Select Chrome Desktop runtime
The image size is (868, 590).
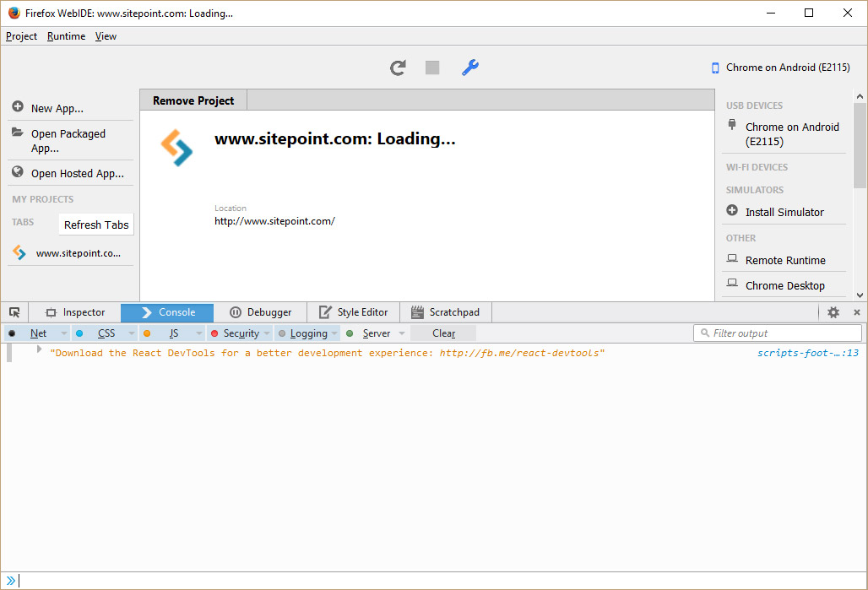click(784, 285)
